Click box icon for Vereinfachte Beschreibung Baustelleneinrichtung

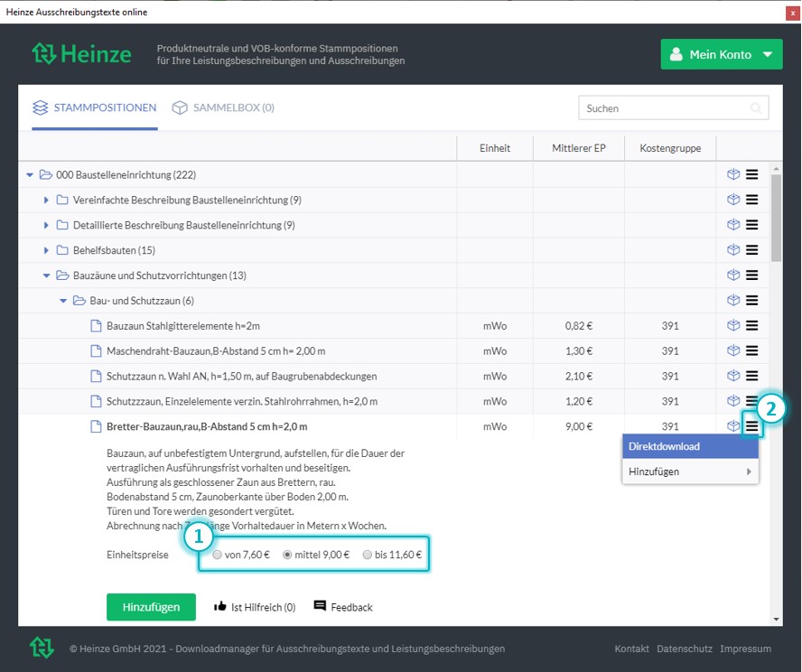[x=733, y=200]
